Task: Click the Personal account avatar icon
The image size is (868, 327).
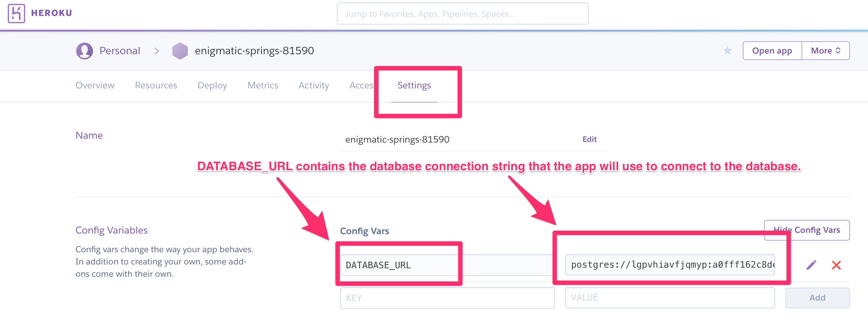Action: [x=84, y=51]
